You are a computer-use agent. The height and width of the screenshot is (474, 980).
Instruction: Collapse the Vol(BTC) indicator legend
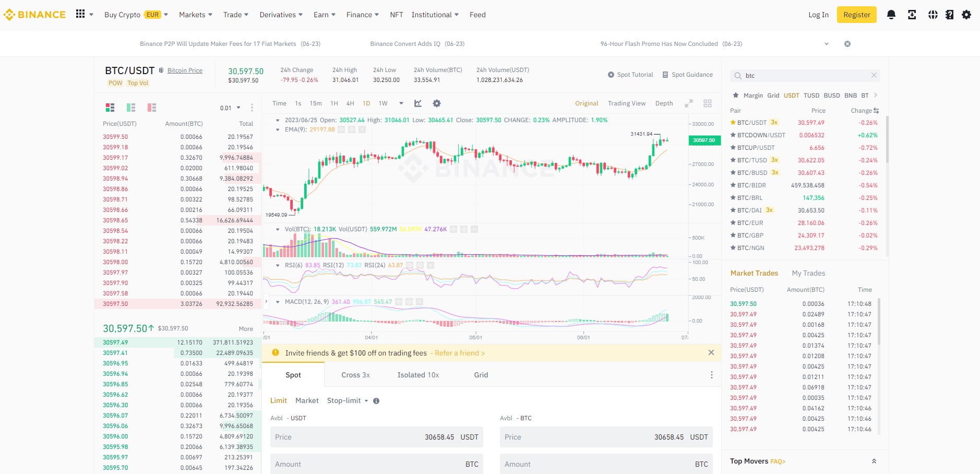pos(278,229)
